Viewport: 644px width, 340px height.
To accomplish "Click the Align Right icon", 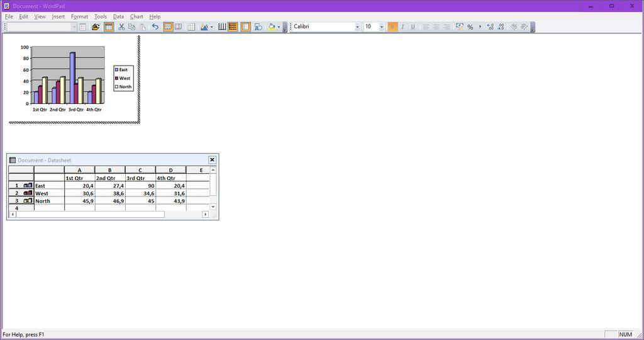I will click(x=447, y=26).
